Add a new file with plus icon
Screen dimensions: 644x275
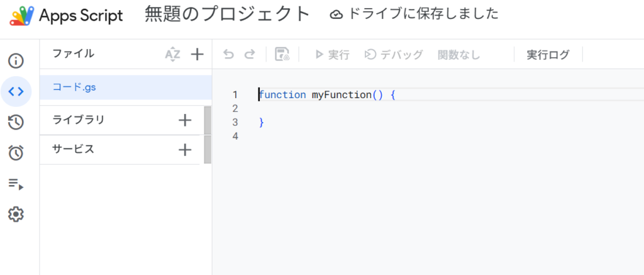pos(197,54)
